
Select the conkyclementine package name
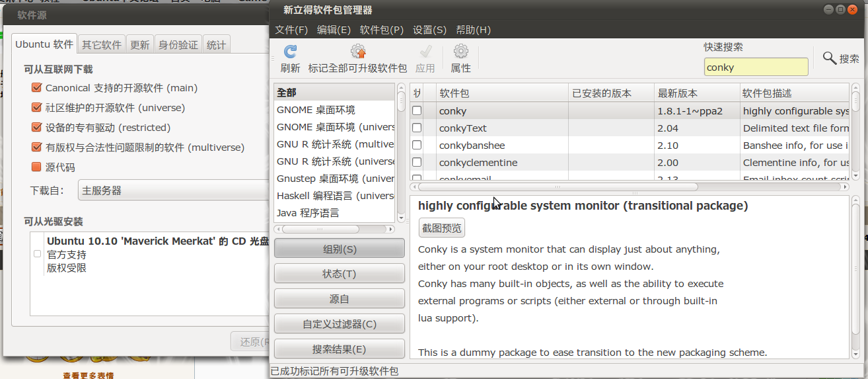[x=478, y=163]
